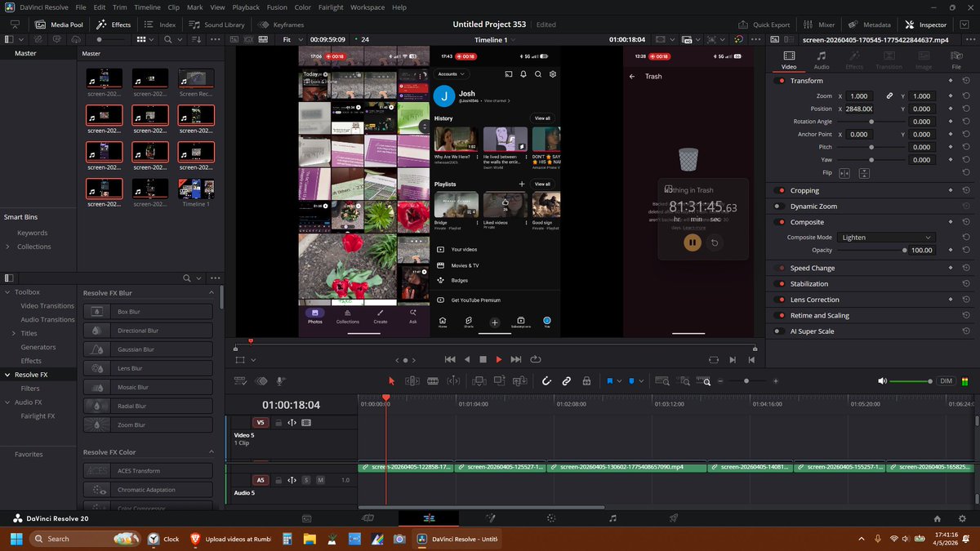Toggle Position Lock padlock in timeline toolbar
This screenshot has width=980, height=551.
click(586, 381)
